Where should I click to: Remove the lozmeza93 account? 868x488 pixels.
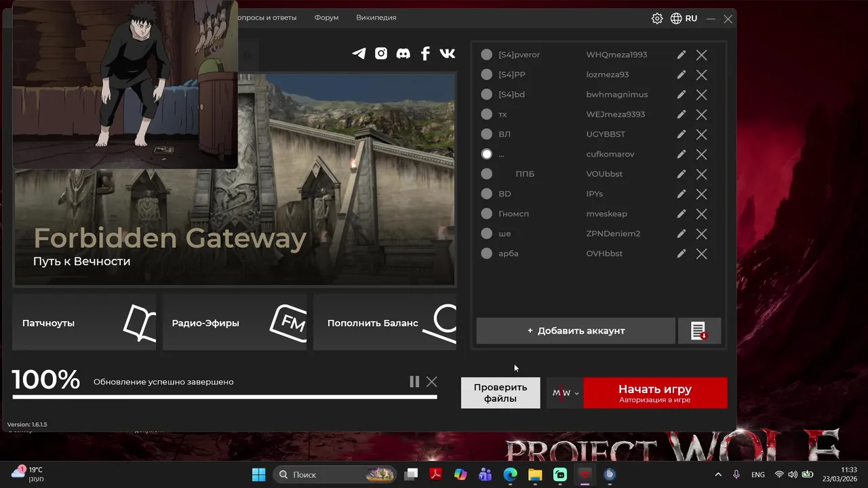[702, 75]
